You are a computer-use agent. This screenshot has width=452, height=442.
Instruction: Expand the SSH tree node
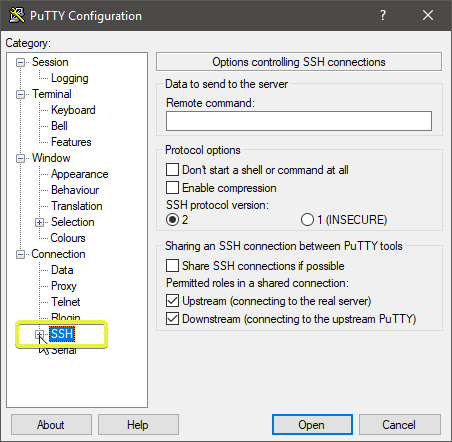coord(39,334)
